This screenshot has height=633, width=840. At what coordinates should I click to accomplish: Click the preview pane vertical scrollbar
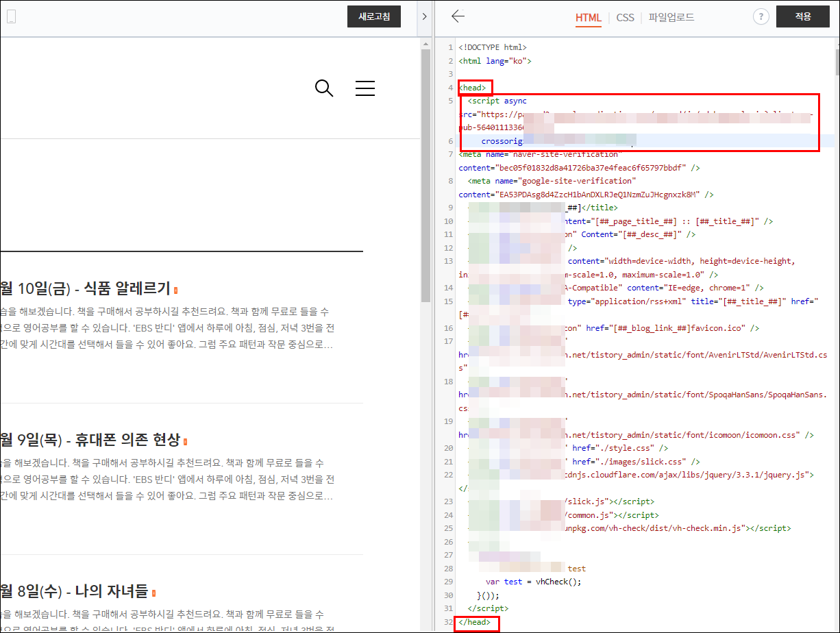pos(425,176)
